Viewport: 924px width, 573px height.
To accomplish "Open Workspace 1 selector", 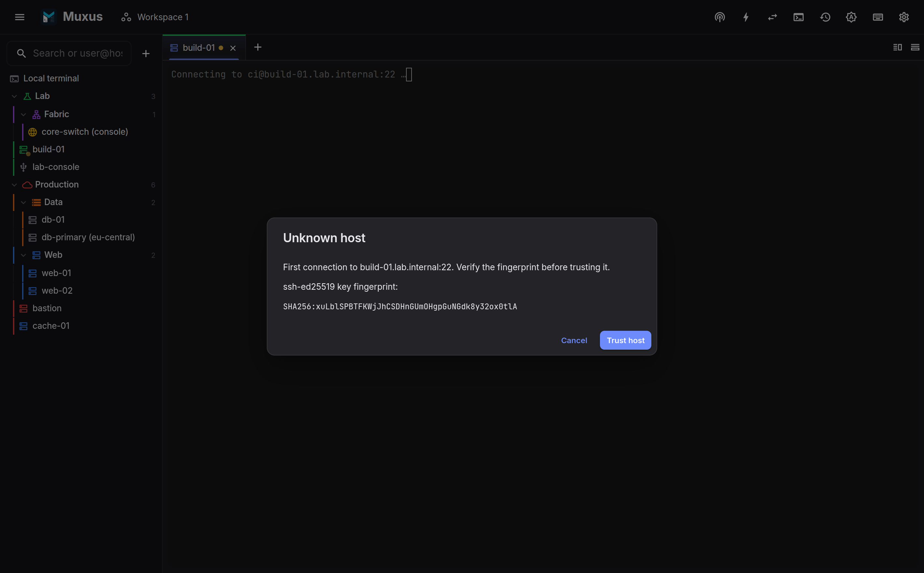I will (x=155, y=17).
